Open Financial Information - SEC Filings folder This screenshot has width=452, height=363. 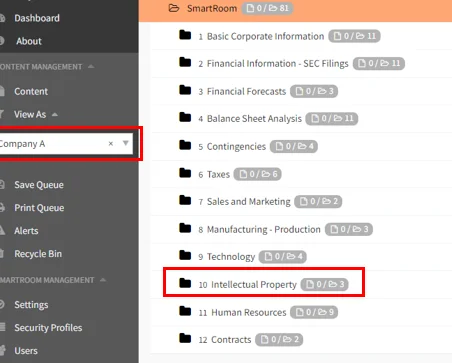click(x=277, y=63)
